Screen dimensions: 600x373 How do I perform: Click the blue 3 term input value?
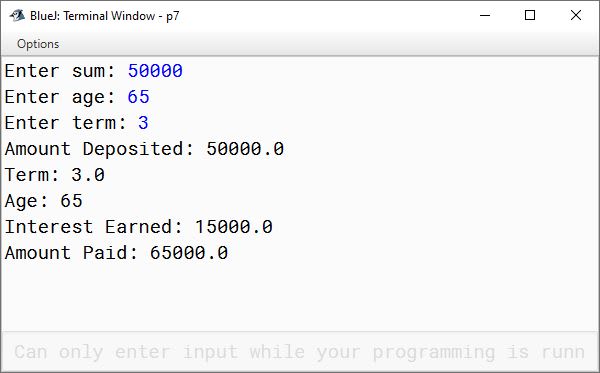point(143,123)
